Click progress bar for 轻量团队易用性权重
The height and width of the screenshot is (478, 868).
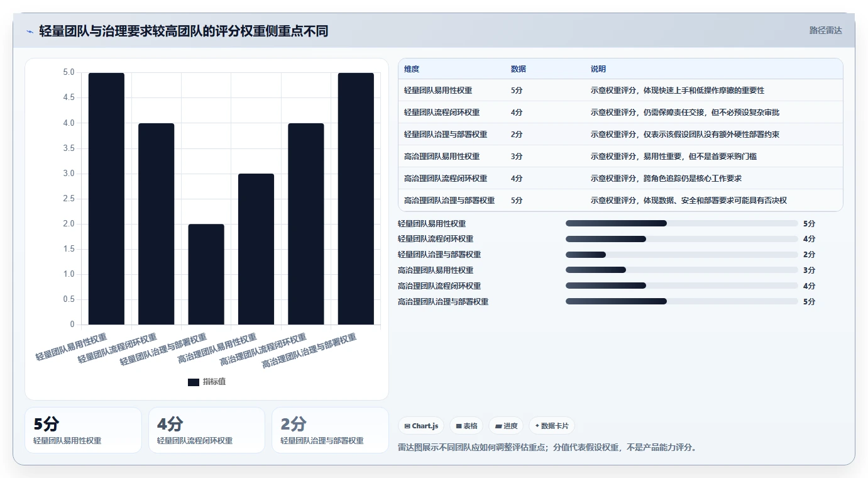tap(682, 223)
